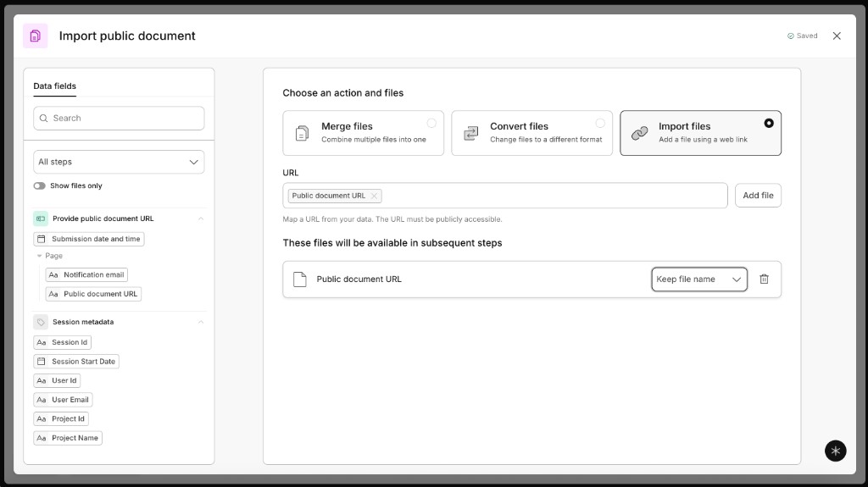This screenshot has height=487, width=868.
Task: Click the Session metadata tag icon
Action: [41, 322]
